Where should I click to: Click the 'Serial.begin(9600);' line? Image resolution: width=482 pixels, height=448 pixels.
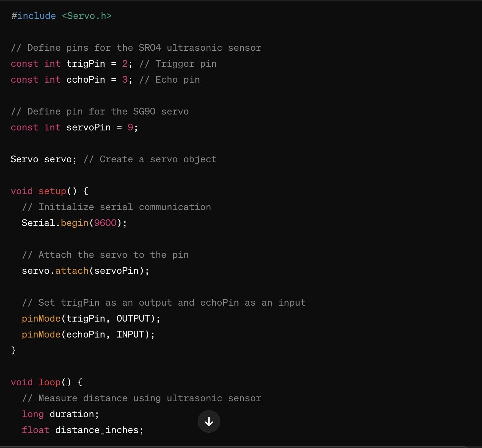[x=74, y=223]
